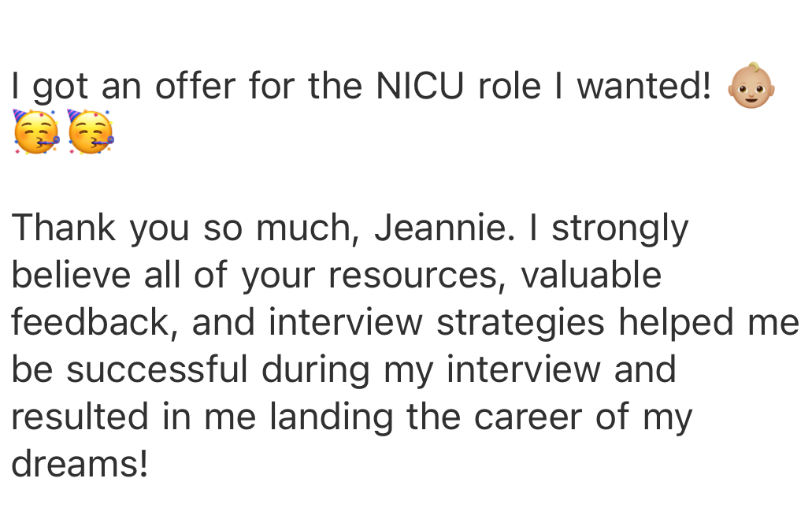Click the word 'feedback,'
The image size is (812, 508).
click(95, 322)
